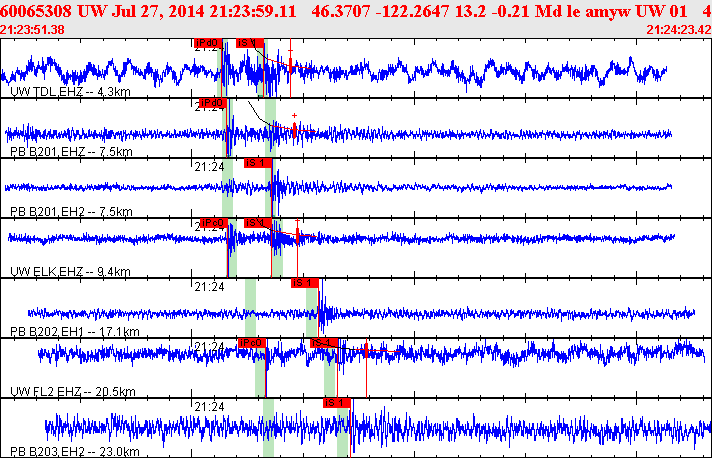Click the iPd0 pick flag on UW TDL trace
The height and width of the screenshot is (458, 712).
tap(206, 43)
